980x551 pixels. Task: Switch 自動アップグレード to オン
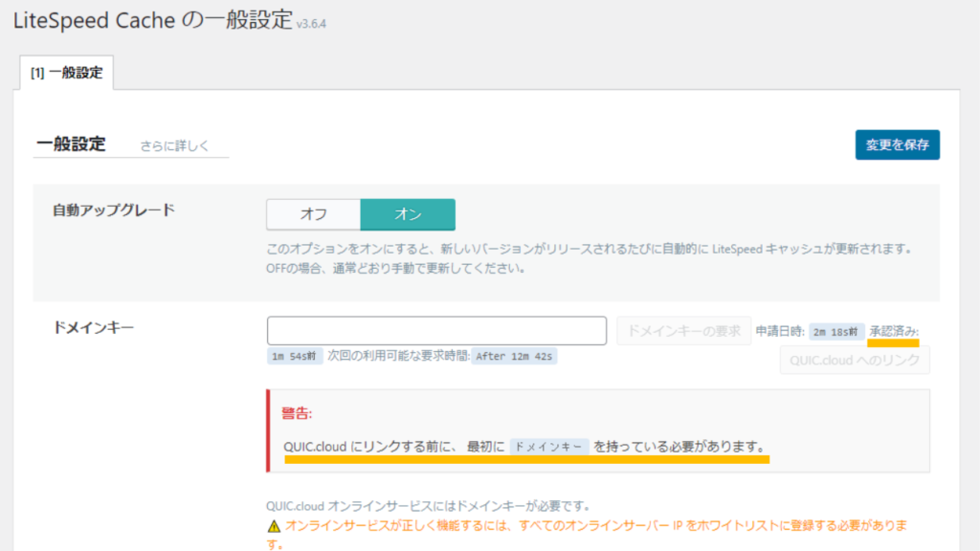[408, 214]
